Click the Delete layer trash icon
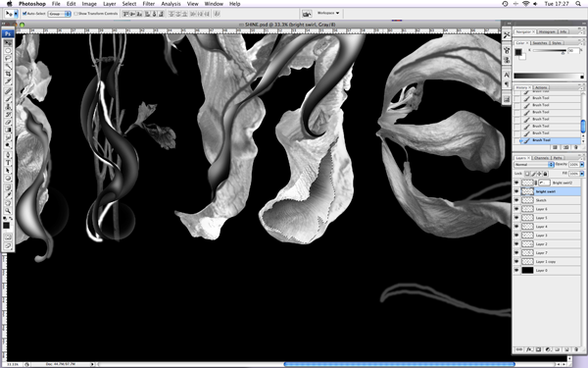588x368 pixels. tap(576, 349)
